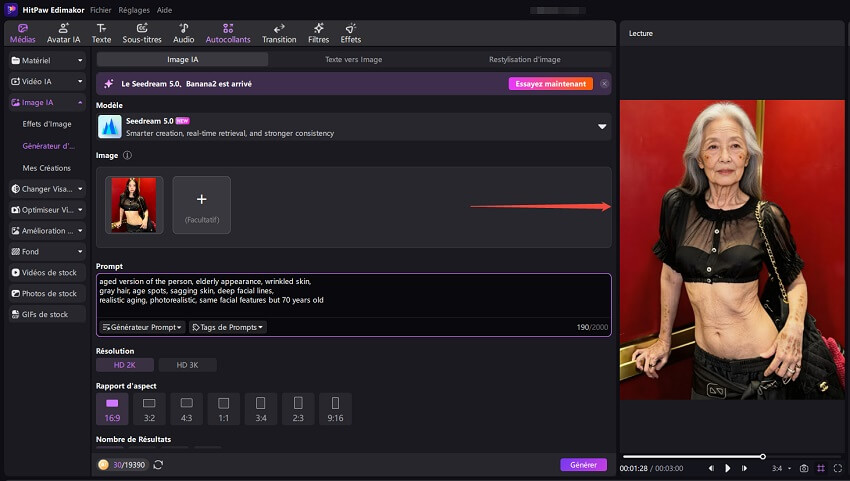Choose 9:16 aspect ratio

[335, 409]
